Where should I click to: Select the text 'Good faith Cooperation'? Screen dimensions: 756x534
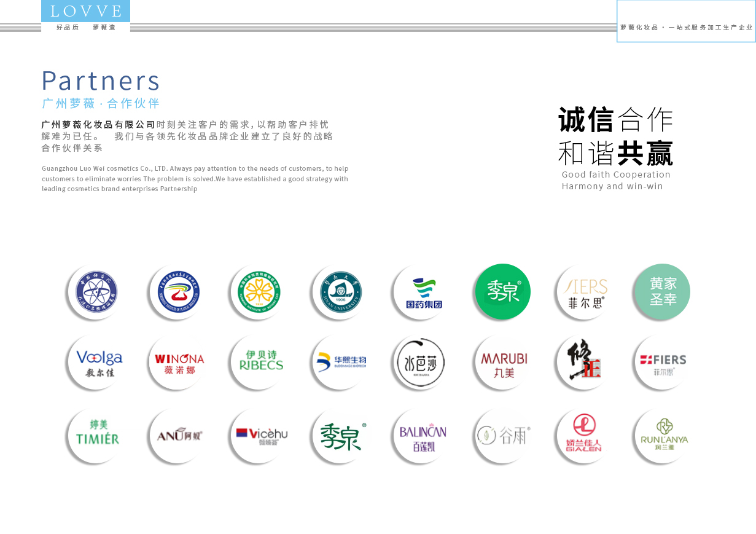[616, 175]
